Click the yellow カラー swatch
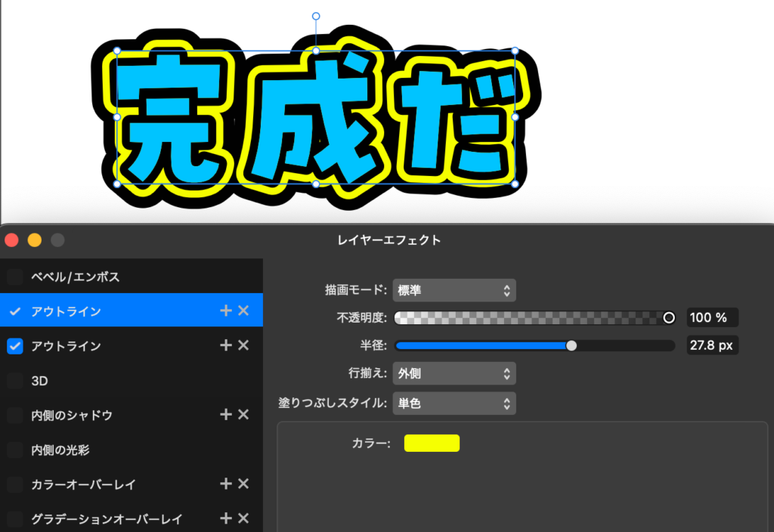The height and width of the screenshot is (532, 774). 432,443
